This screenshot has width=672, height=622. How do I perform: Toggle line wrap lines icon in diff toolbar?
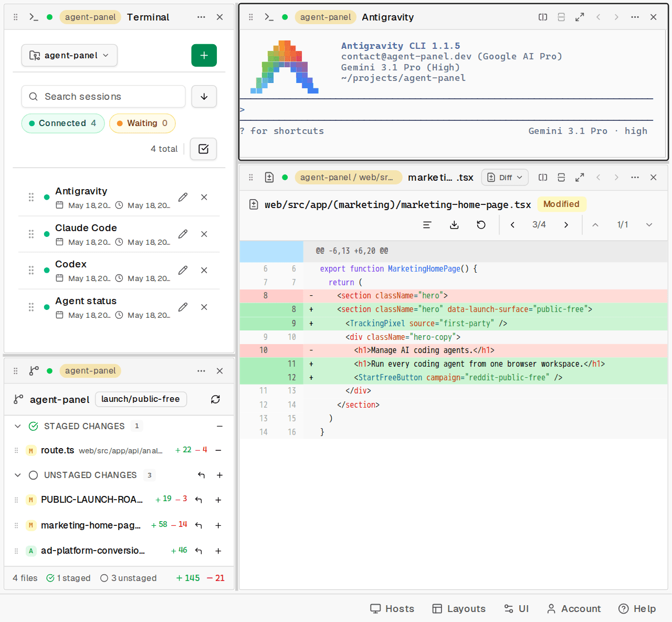[x=427, y=225]
